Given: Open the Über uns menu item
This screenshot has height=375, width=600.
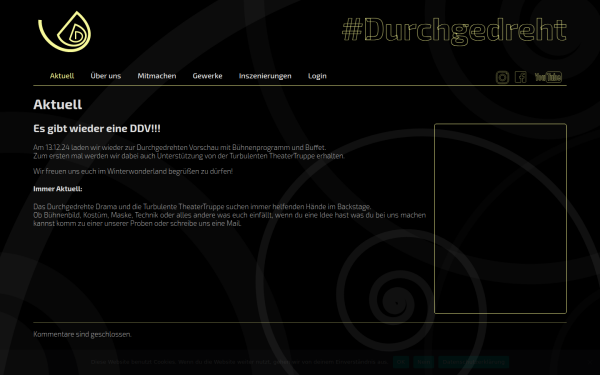Looking at the screenshot, I should [106, 76].
